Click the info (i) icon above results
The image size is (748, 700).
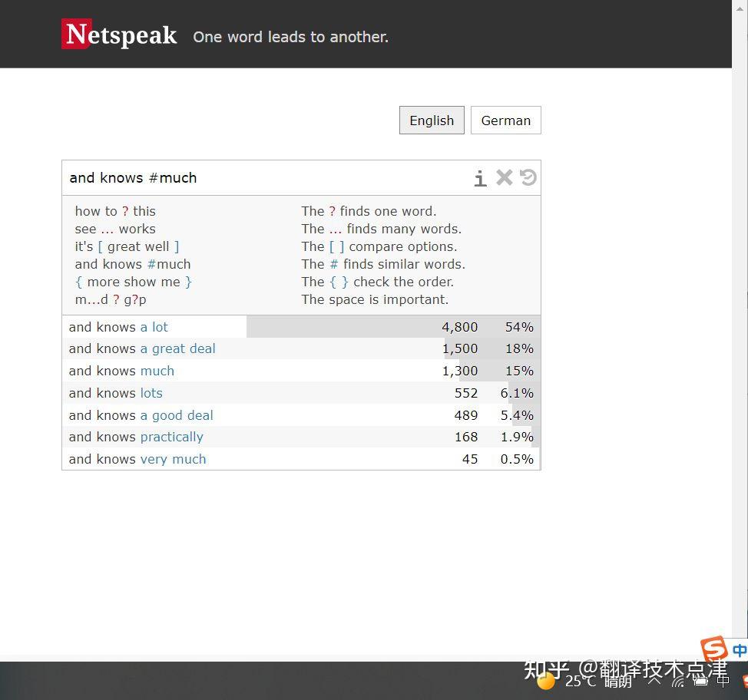point(480,177)
